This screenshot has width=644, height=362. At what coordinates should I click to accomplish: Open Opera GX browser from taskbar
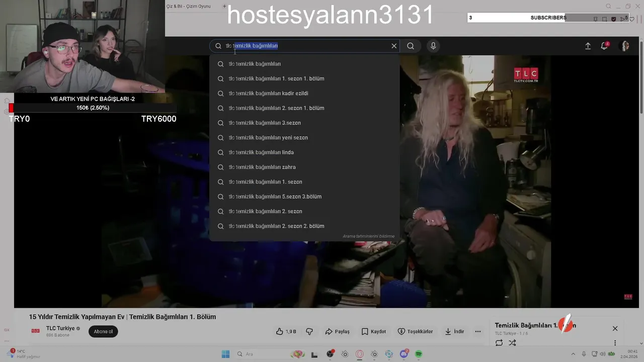(359, 354)
